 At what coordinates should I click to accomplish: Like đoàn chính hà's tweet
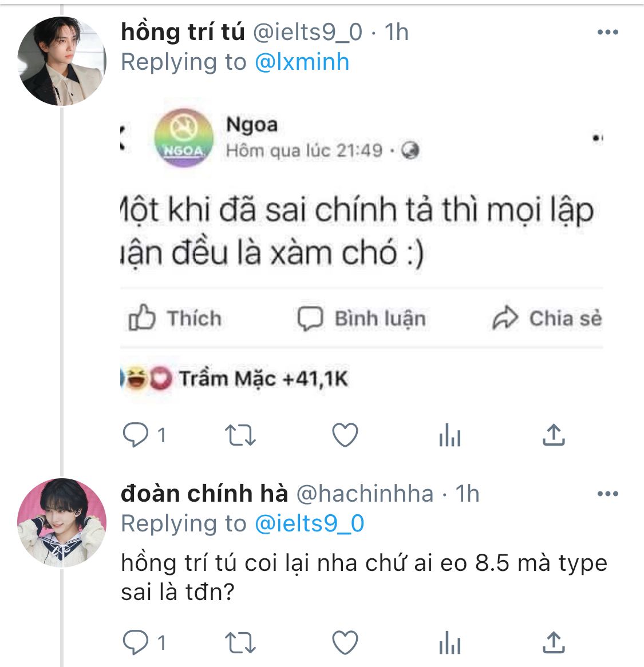coord(345,643)
